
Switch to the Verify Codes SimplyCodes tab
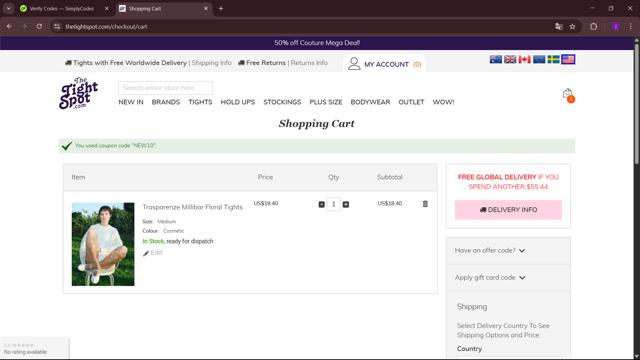(62, 8)
